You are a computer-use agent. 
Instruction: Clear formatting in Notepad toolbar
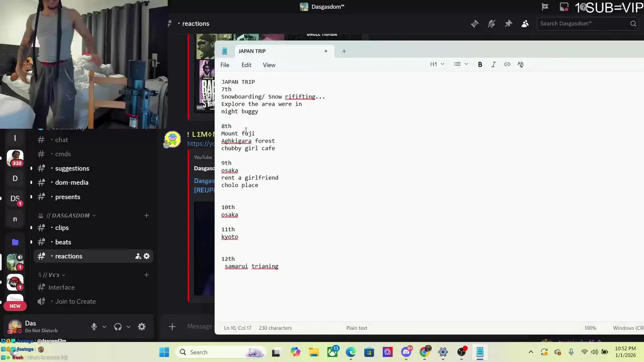tap(521, 64)
